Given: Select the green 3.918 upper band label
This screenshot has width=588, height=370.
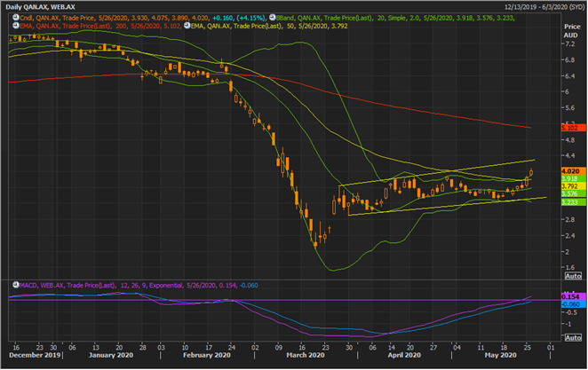Looking at the screenshot, I should click(x=574, y=178).
